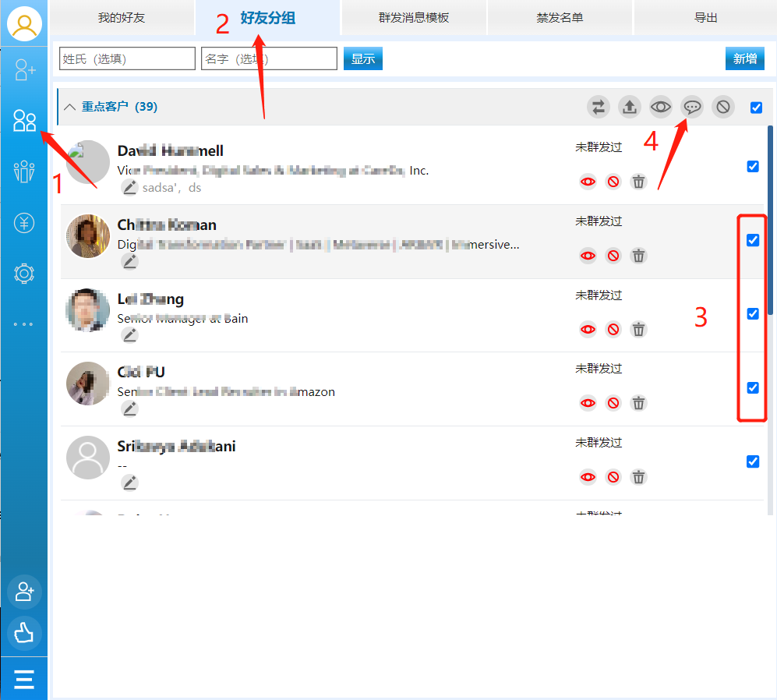Uncheck the checkbox for Lei Zhang

[x=753, y=313]
